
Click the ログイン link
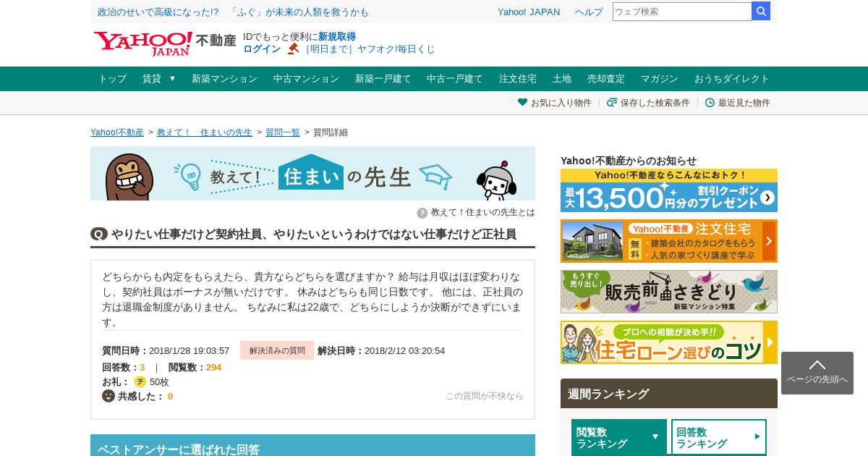(262, 49)
